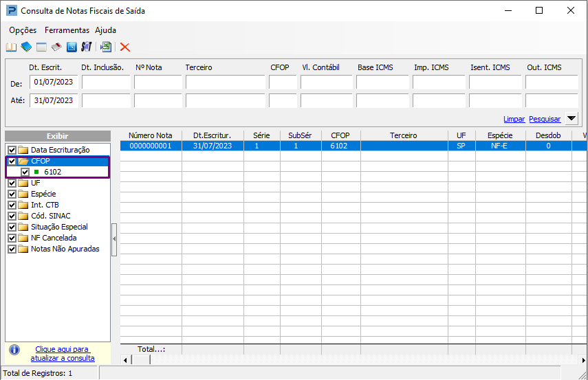The image size is (588, 380).
Task: Click the CFOP open folder icon
Action: click(23, 161)
